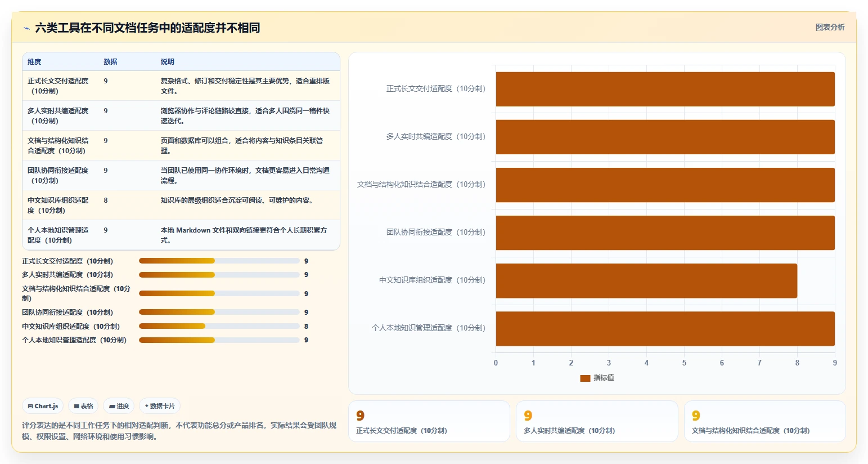Click the 文档与结构化知识结合适配度 chart bar

[665, 185]
